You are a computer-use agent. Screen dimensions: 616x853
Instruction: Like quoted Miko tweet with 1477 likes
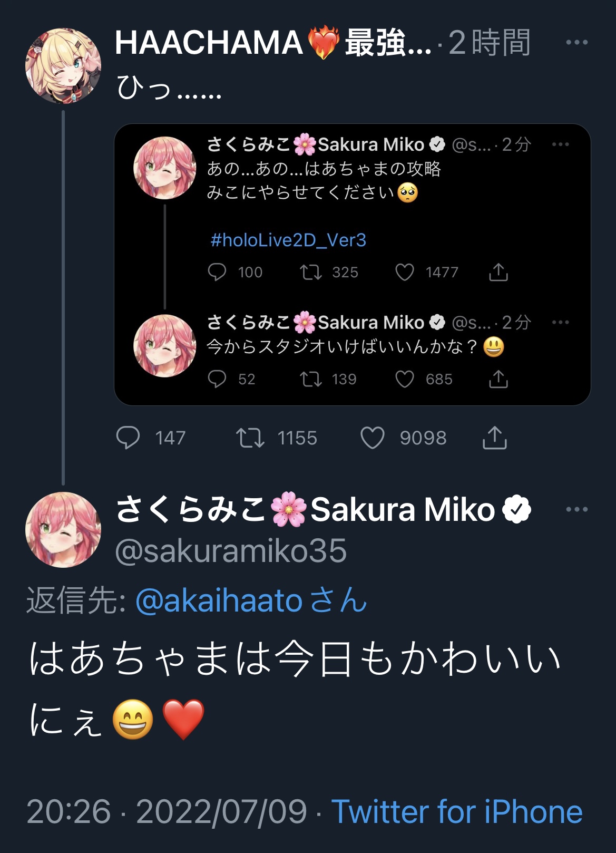(x=405, y=272)
